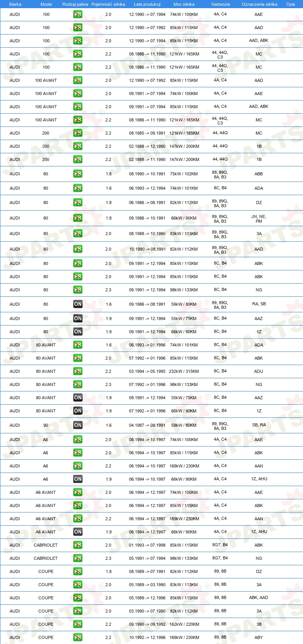Click the petrol icon for A6 AAN 2.2
The image size is (303, 644).
coord(78,466)
